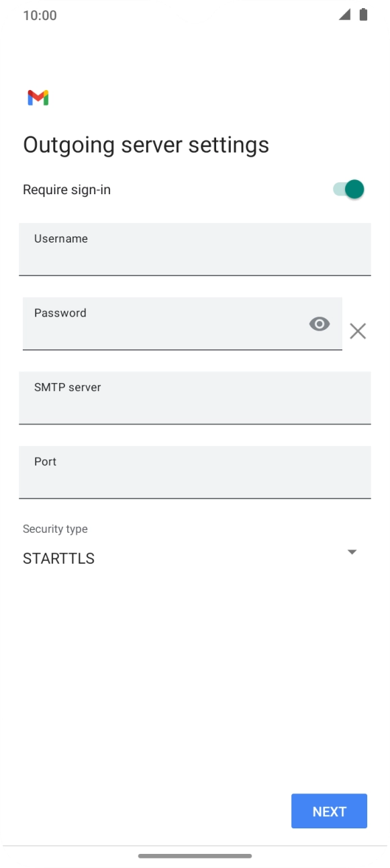390x868 pixels.
Task: Click the Outgoing server settings heading
Action: point(146,144)
